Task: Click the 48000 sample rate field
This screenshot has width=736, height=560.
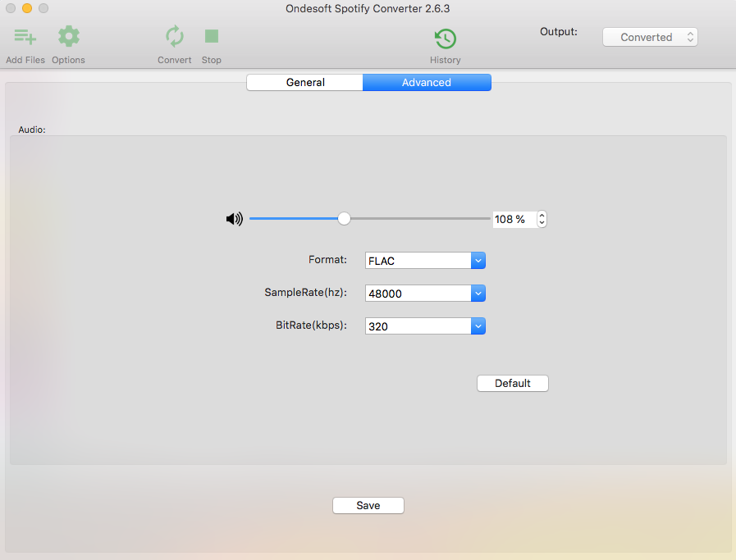Action: [418, 294]
